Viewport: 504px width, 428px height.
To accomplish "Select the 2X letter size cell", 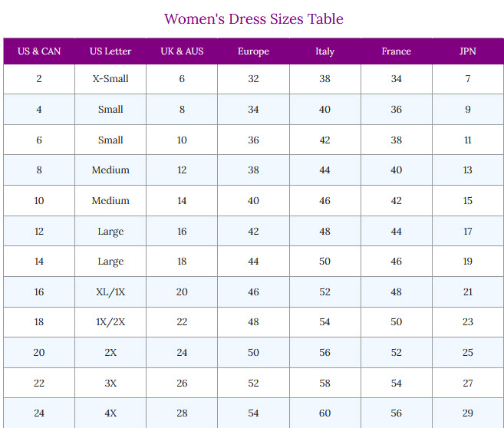I will [110, 353].
